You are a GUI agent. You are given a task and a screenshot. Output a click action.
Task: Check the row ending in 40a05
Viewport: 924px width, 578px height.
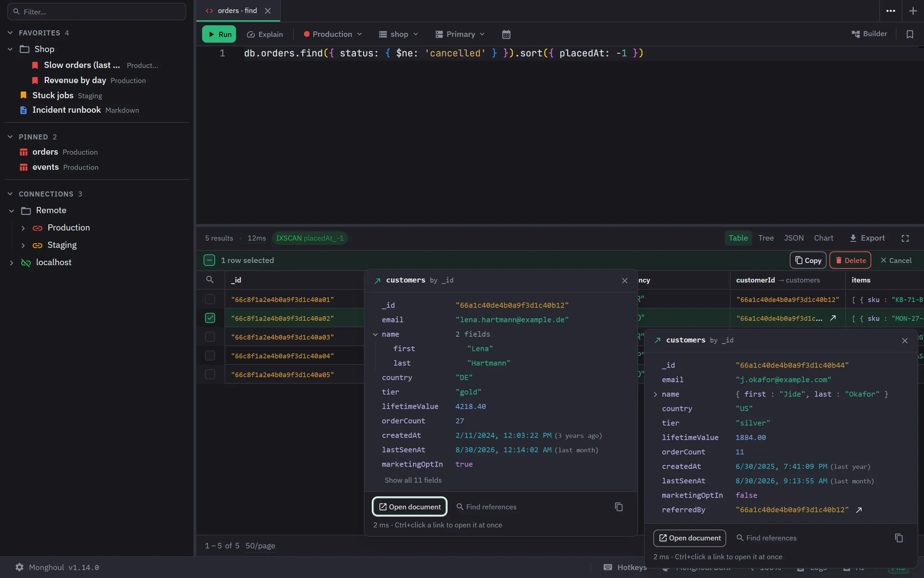(x=210, y=374)
